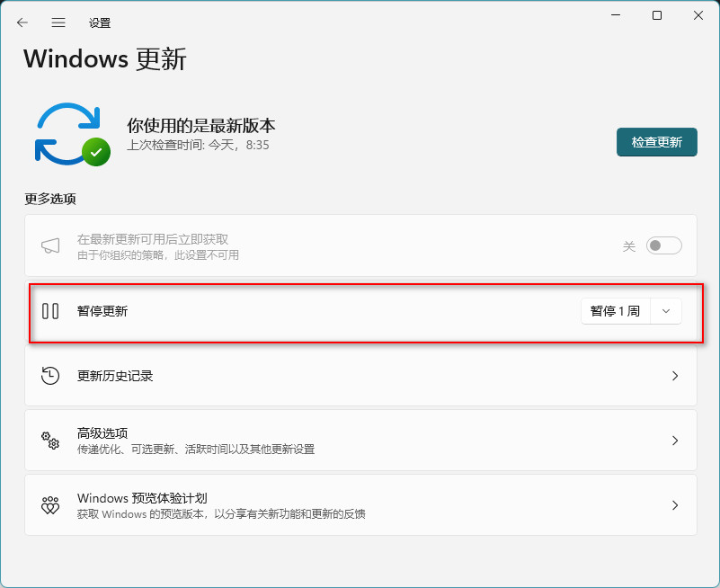Image resolution: width=720 pixels, height=588 pixels.
Task: Toggle the 在最新更新可用后立即获取 switch
Action: click(662, 245)
